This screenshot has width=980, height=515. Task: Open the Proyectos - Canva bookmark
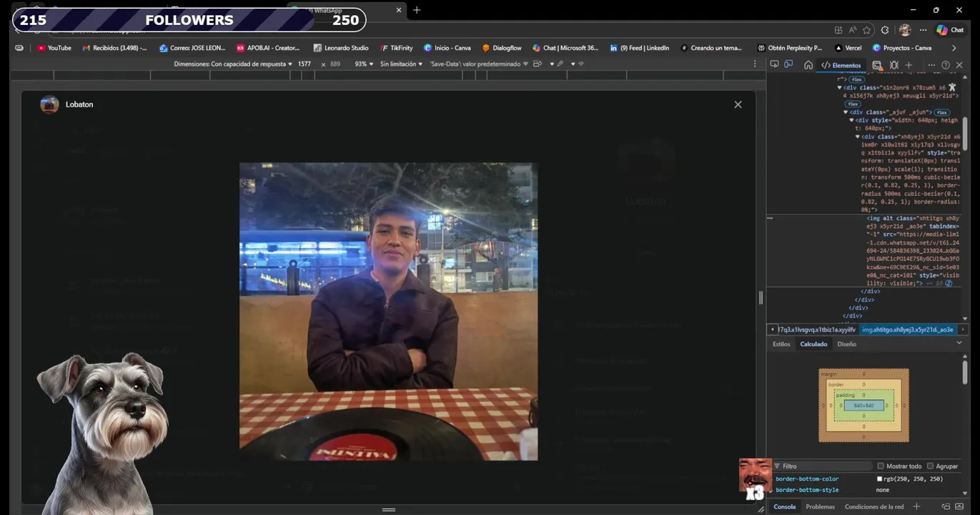(902, 48)
